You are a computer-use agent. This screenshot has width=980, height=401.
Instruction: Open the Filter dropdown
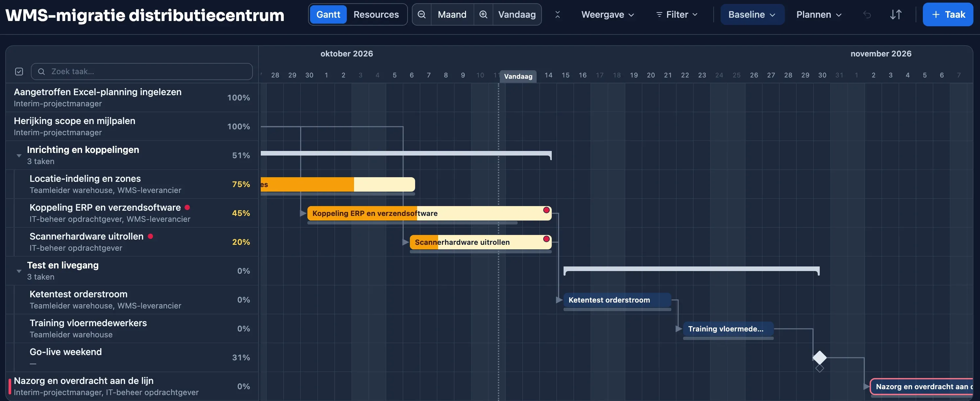click(677, 14)
